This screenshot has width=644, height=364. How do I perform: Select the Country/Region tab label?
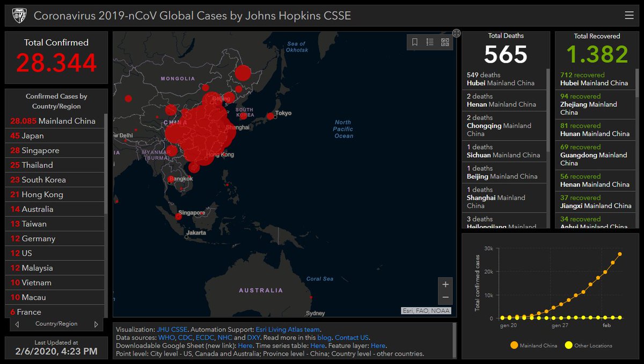point(56,324)
